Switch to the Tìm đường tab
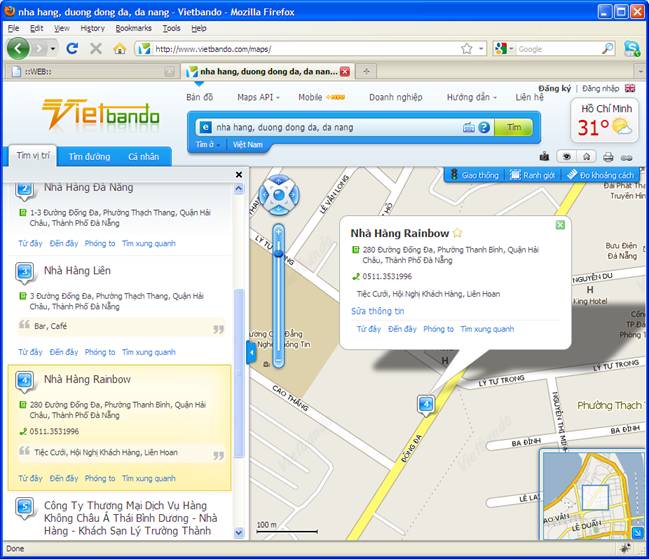Image resolution: width=649 pixels, height=559 pixels. pos(89,157)
